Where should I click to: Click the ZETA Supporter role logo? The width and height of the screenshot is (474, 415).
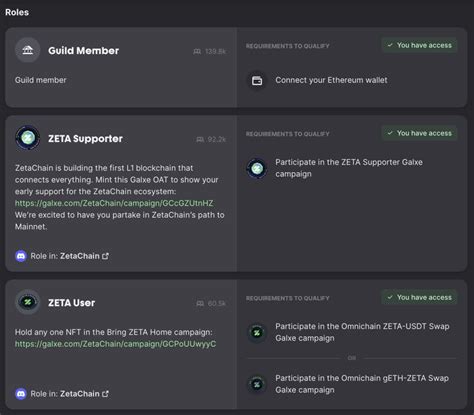pyautogui.click(x=28, y=138)
